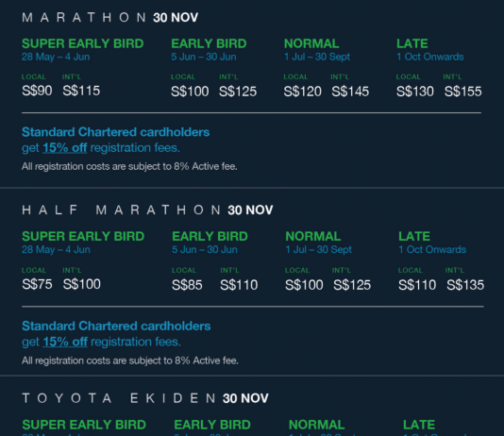
Task: Click Half Marathon Standard Chartered cardholders text
Action: 116,326
